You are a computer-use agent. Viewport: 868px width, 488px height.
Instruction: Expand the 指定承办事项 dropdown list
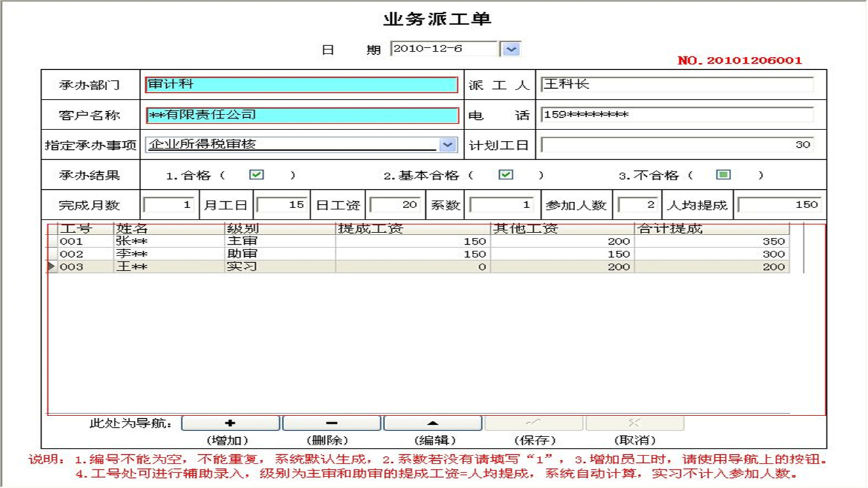tap(448, 144)
